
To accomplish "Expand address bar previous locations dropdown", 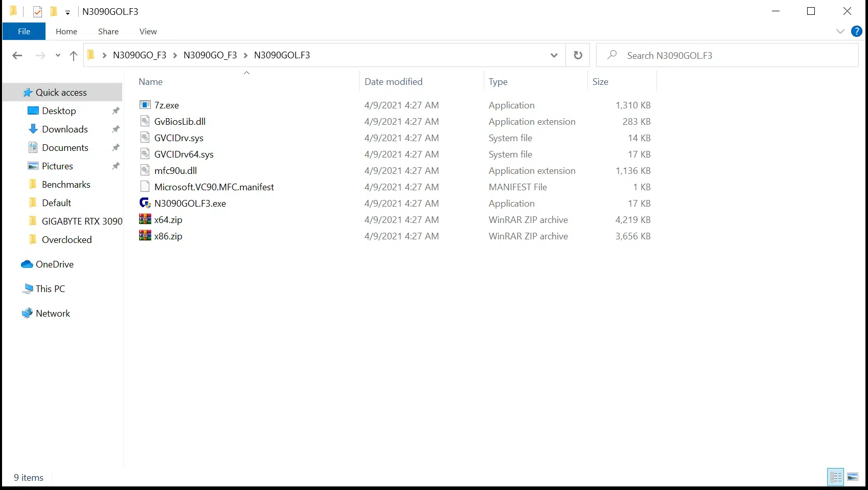I will [554, 55].
